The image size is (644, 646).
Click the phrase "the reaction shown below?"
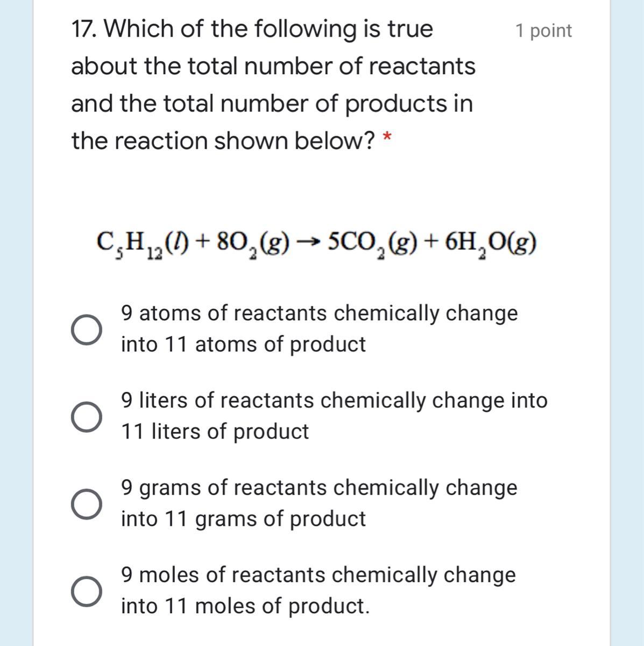223,141
